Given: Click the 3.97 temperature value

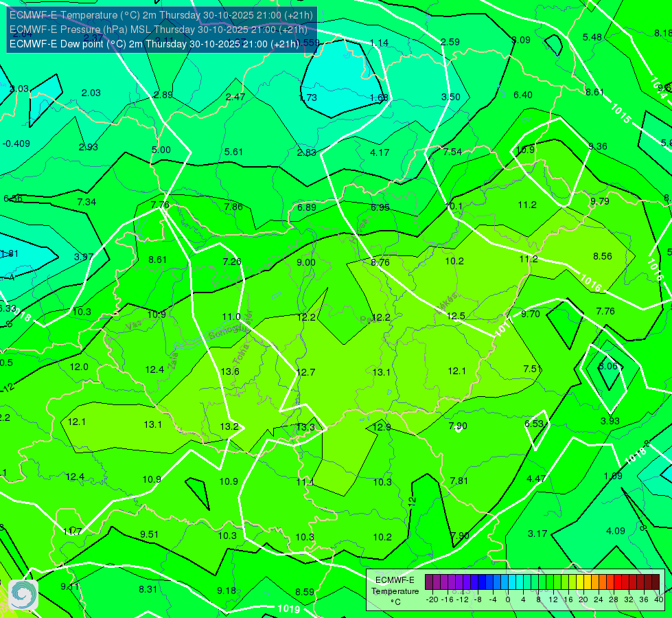Looking at the screenshot, I should [84, 257].
